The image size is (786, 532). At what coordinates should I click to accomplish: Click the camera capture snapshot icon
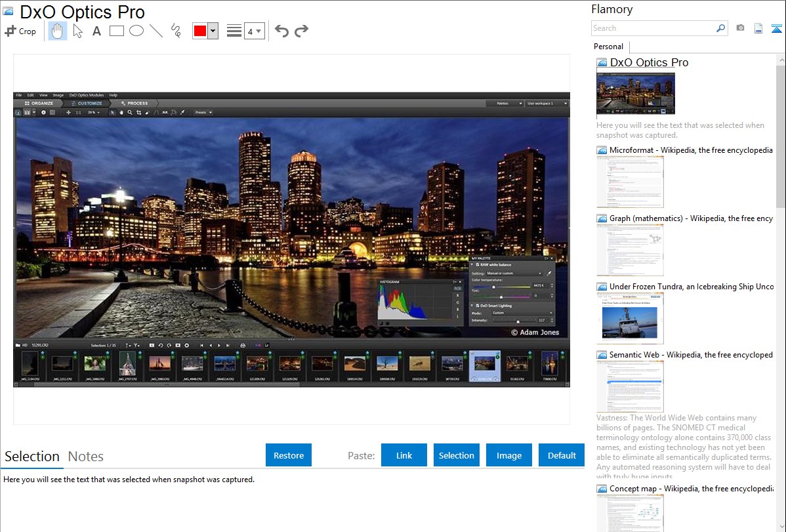[x=740, y=28]
